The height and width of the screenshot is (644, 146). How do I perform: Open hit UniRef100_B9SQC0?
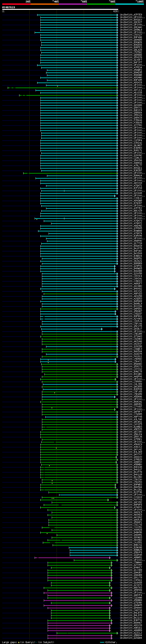[131, 20]
